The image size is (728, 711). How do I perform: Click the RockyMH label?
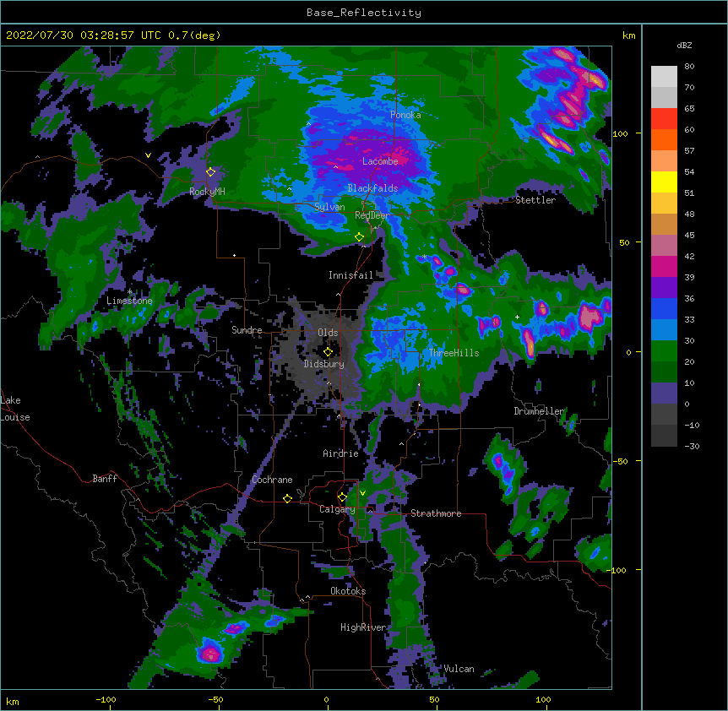pos(207,192)
